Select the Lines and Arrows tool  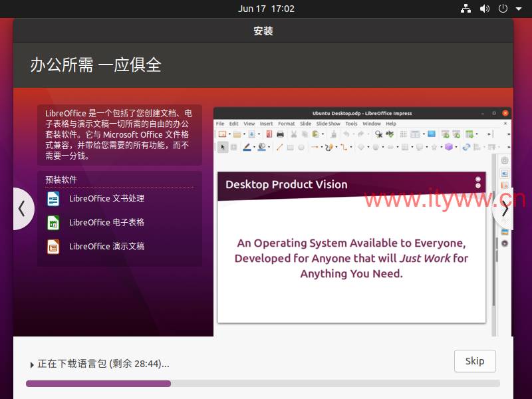click(315, 147)
